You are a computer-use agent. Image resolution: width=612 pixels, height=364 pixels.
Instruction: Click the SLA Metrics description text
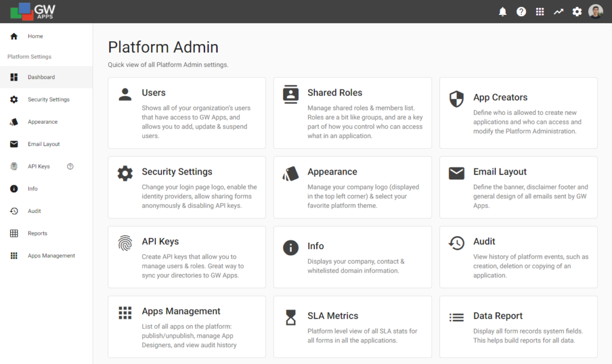pyautogui.click(x=362, y=336)
